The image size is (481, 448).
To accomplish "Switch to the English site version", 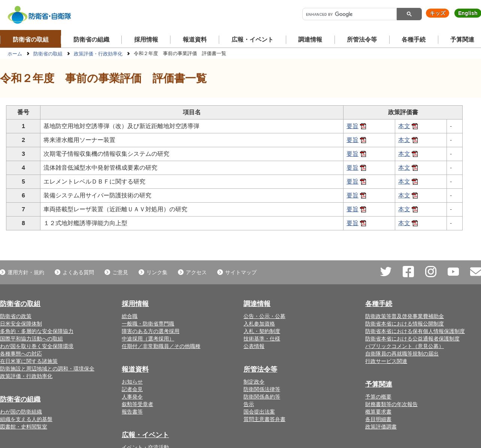I will [467, 13].
